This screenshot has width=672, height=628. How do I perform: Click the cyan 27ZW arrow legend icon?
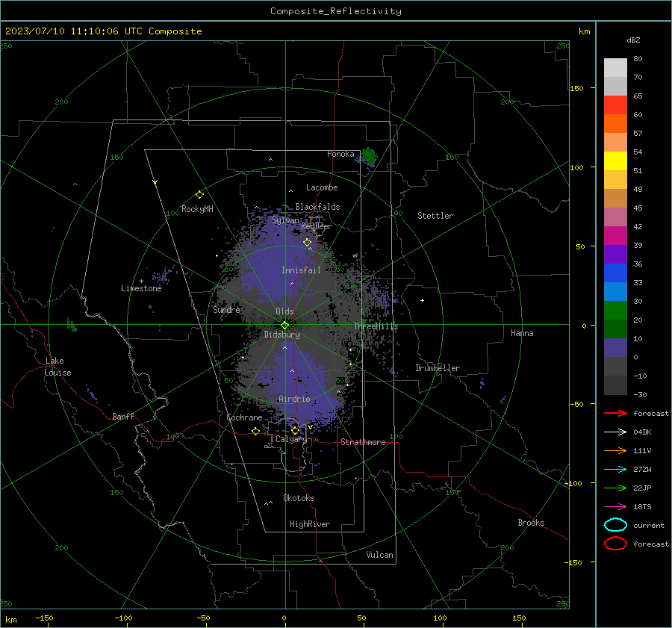pyautogui.click(x=615, y=470)
